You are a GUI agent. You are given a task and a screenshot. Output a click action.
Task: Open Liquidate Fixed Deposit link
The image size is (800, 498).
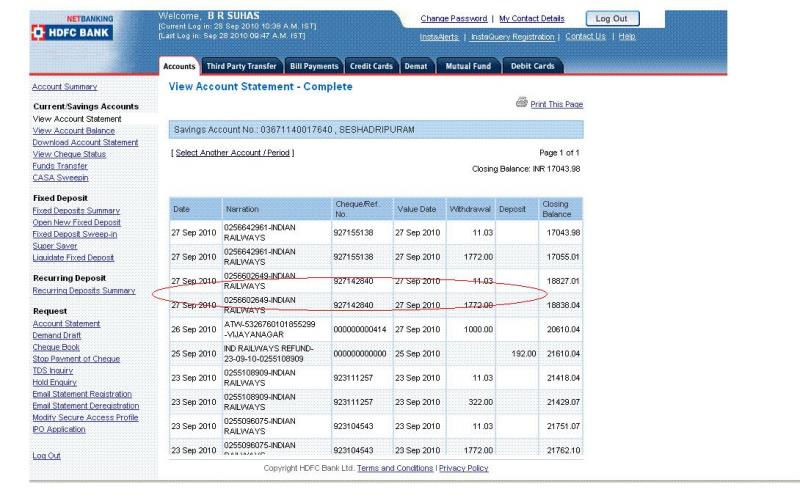coord(73,258)
